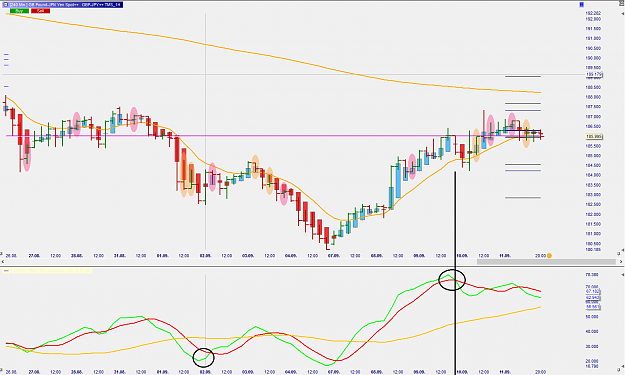Click the corner icon above the price axis
Image resolution: width=625 pixels, height=375 pixels.
[623, 4]
